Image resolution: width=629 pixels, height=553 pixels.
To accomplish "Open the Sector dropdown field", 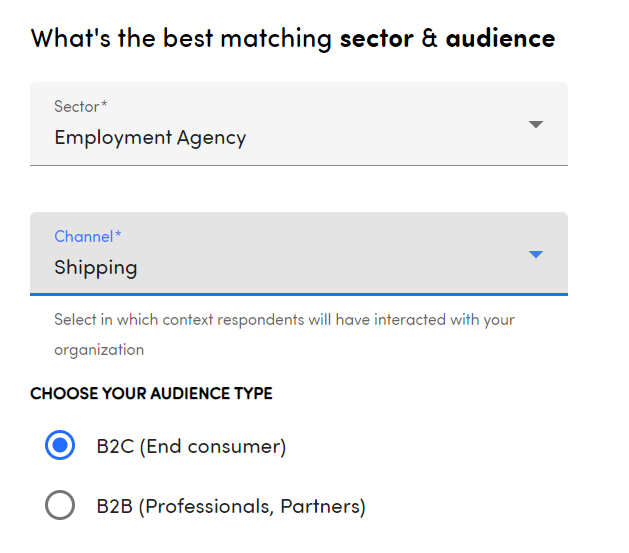I will (298, 124).
